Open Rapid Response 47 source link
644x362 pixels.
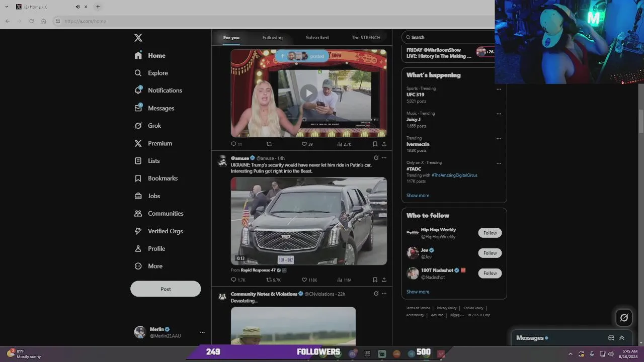[x=258, y=270]
